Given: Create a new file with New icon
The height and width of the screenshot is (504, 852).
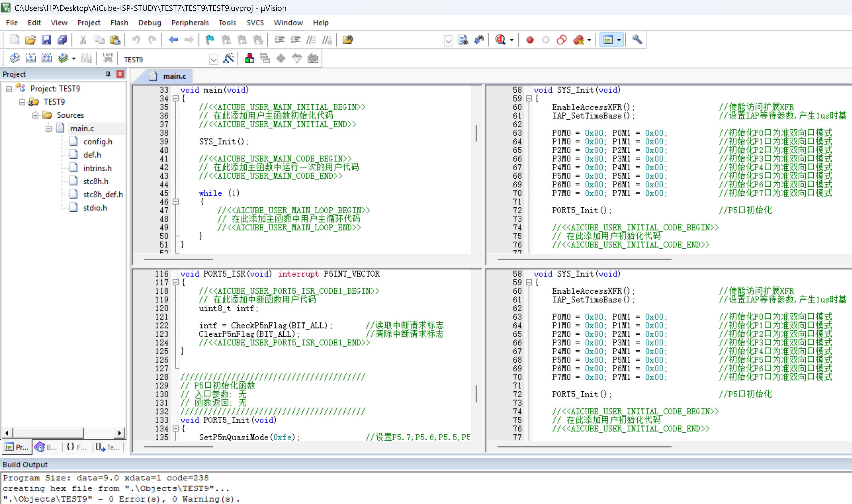Looking at the screenshot, I should point(15,40).
